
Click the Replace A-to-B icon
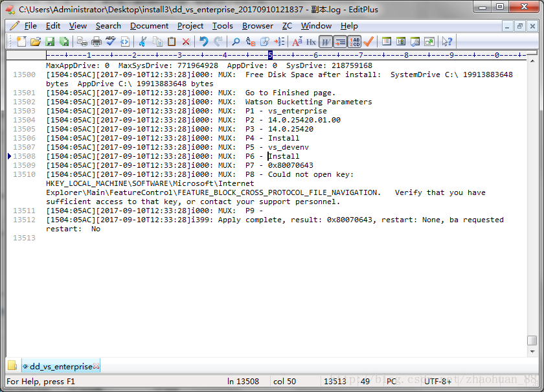click(251, 41)
